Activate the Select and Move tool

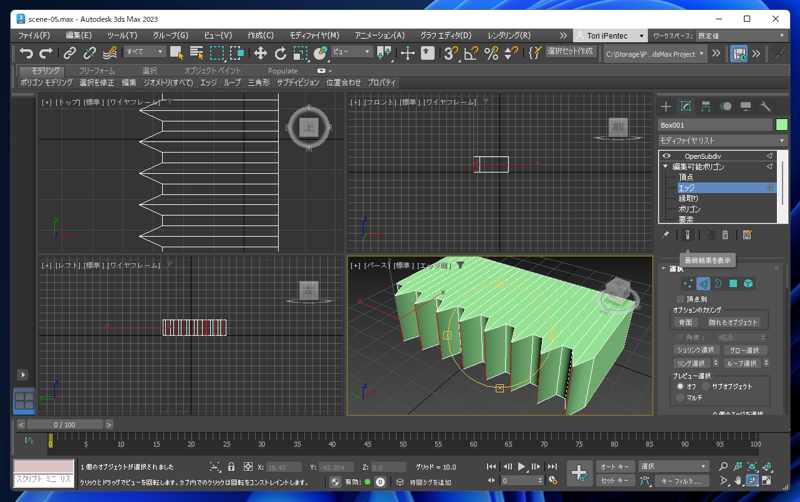click(260, 53)
